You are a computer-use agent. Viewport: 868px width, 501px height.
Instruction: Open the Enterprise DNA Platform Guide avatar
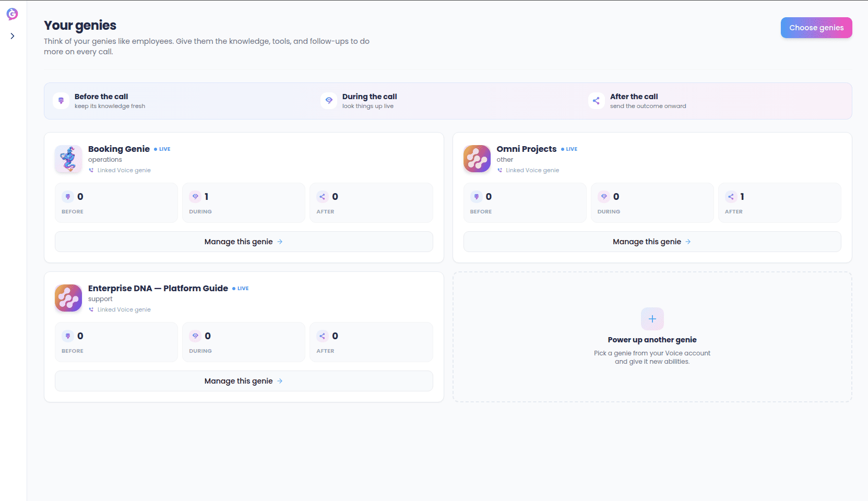[68, 298]
